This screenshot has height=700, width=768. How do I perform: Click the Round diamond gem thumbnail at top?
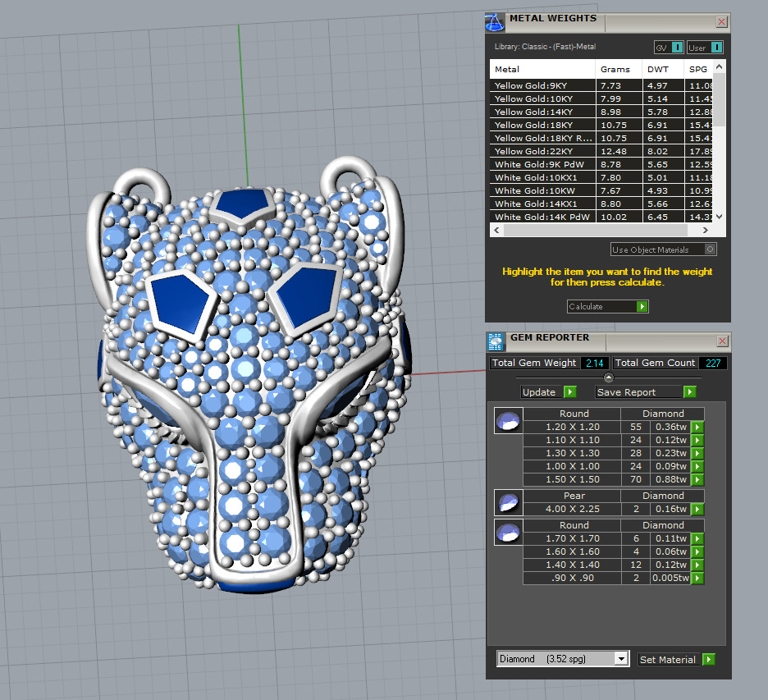point(508,421)
